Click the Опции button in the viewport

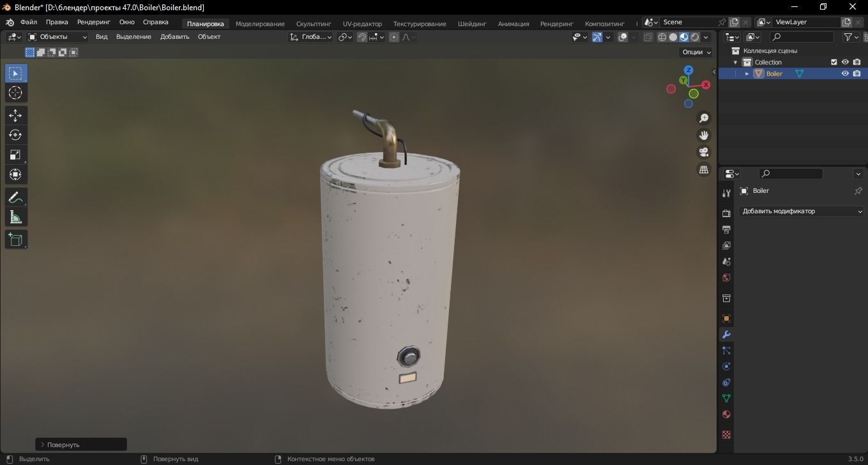pos(694,52)
